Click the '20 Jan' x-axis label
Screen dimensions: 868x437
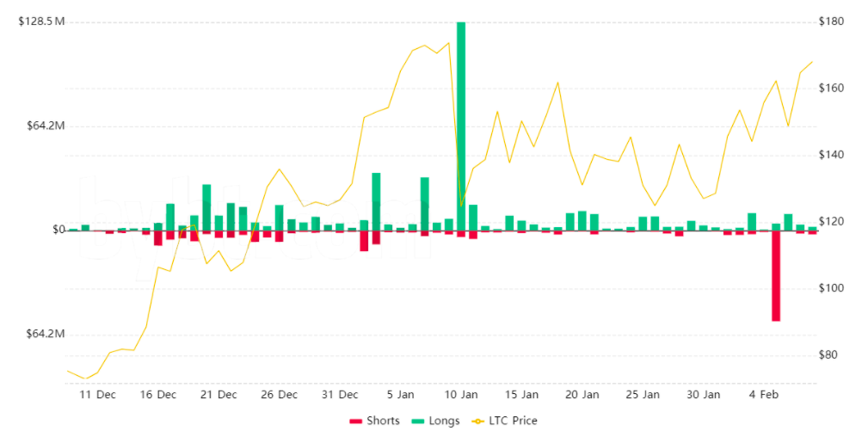point(582,395)
